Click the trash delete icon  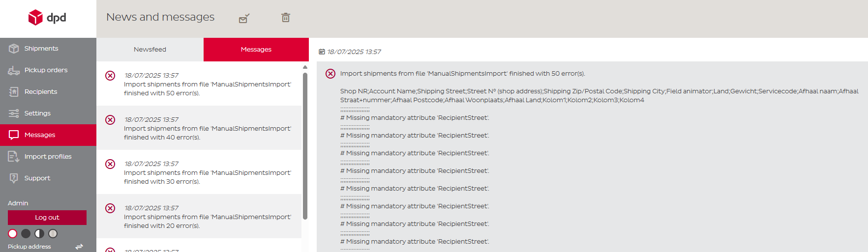(286, 18)
